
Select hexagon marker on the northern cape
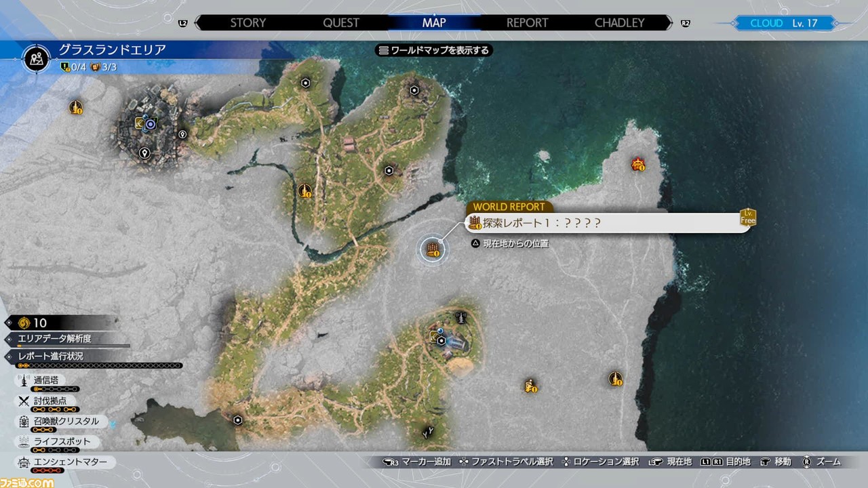tap(414, 90)
